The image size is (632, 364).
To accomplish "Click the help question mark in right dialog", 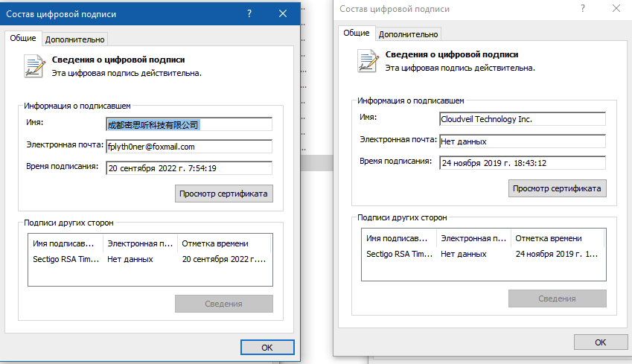I will [582, 8].
